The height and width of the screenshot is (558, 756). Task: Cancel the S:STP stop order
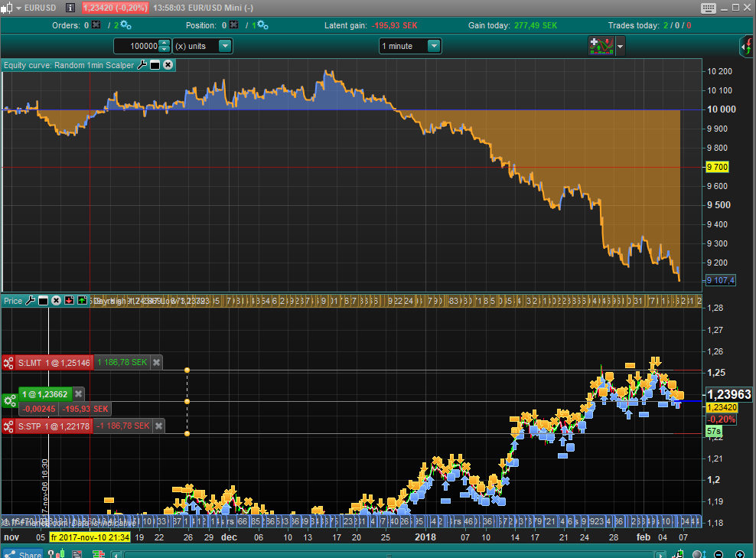(159, 426)
